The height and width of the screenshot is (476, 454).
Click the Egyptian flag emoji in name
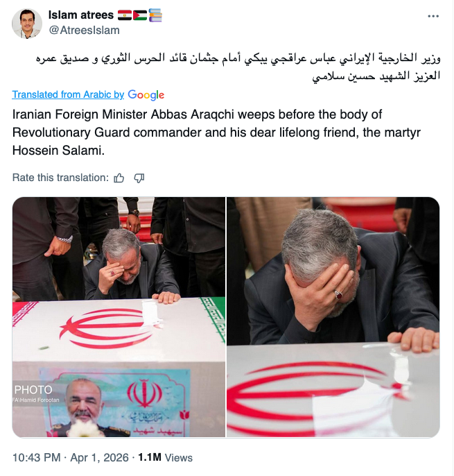(x=125, y=15)
